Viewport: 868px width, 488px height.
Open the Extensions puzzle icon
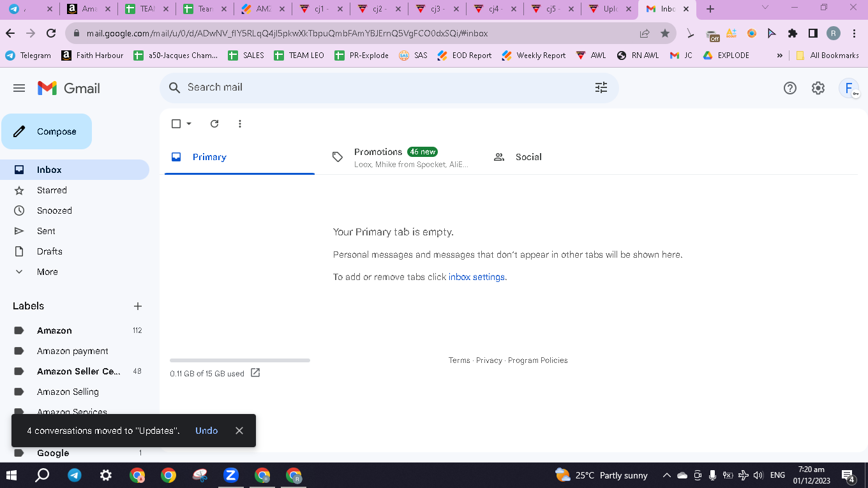(793, 33)
